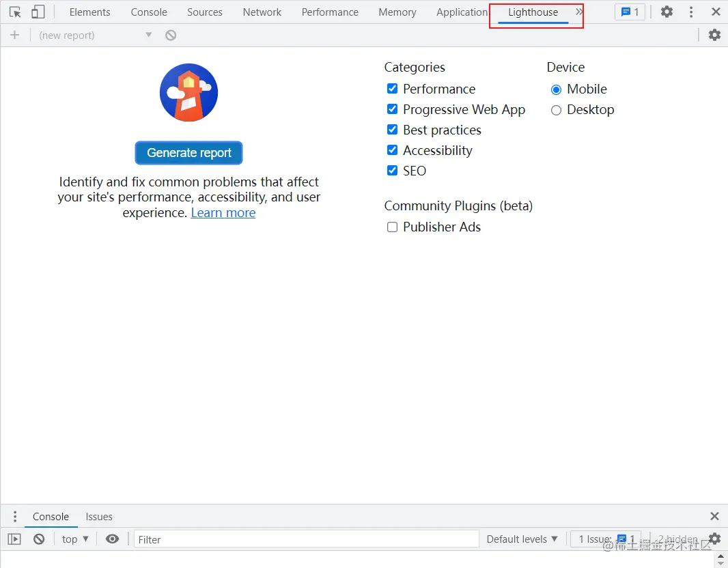Enable the Publisher Ads plugin checkbox
This screenshot has width=728, height=568.
point(392,227)
